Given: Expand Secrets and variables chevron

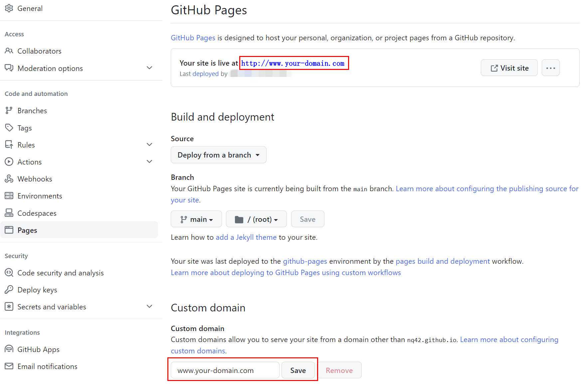Looking at the screenshot, I should [x=149, y=306].
